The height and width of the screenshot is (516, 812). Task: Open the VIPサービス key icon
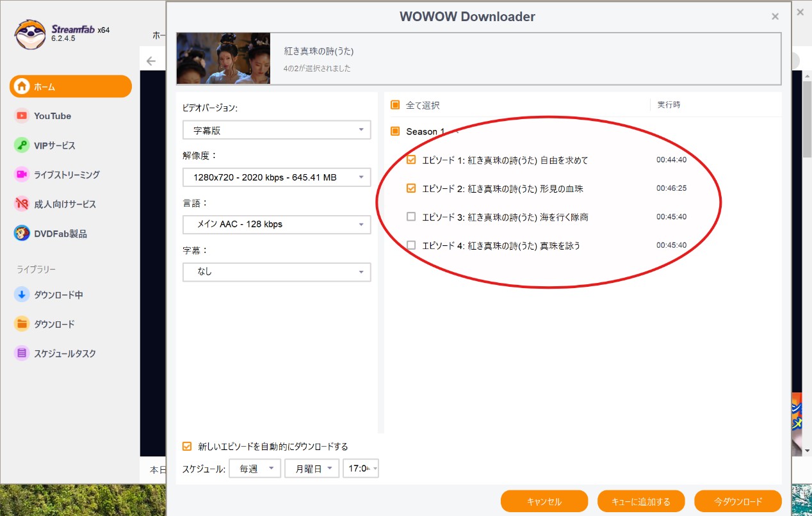[x=22, y=145]
